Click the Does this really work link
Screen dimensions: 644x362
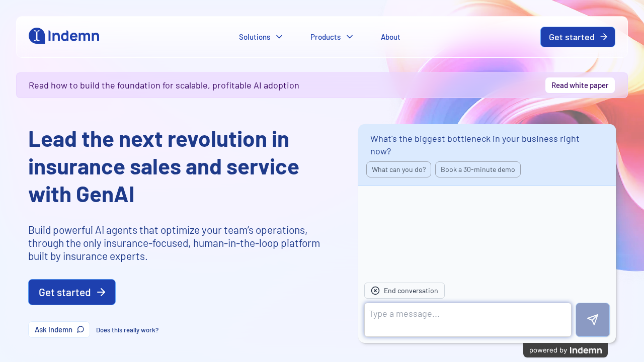click(x=127, y=330)
